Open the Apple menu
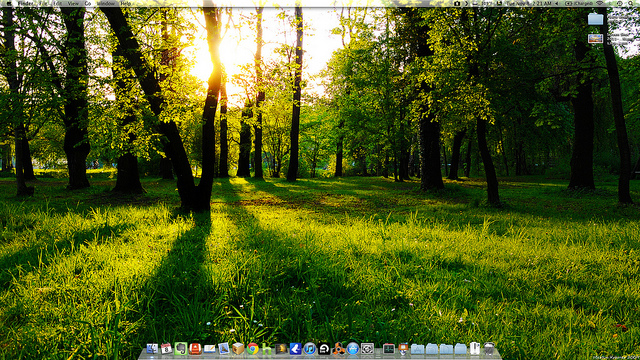Viewport: 640px width, 360px height. 9,3
